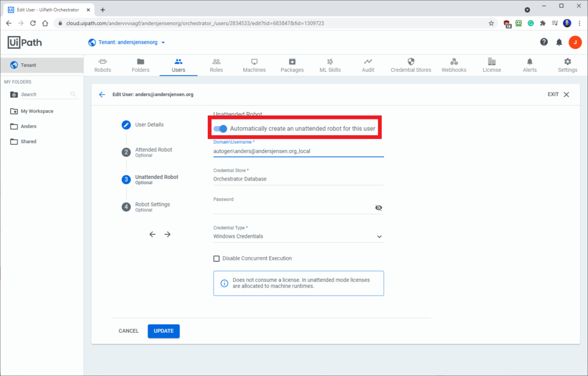
Task: Open the Alerts section
Action: point(529,66)
